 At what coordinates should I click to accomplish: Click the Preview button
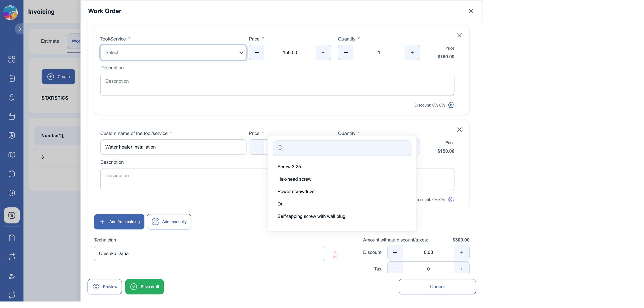104,287
